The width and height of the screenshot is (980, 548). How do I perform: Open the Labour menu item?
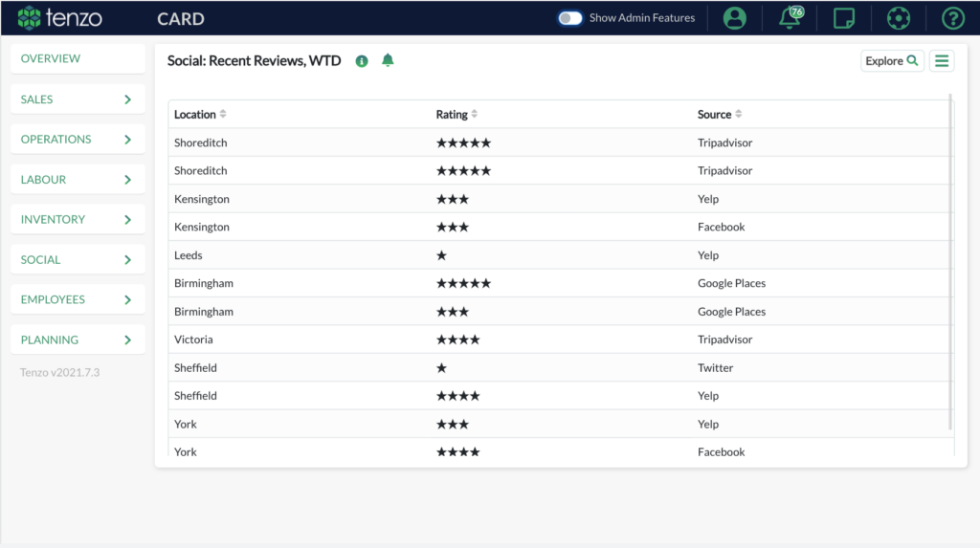pos(78,180)
